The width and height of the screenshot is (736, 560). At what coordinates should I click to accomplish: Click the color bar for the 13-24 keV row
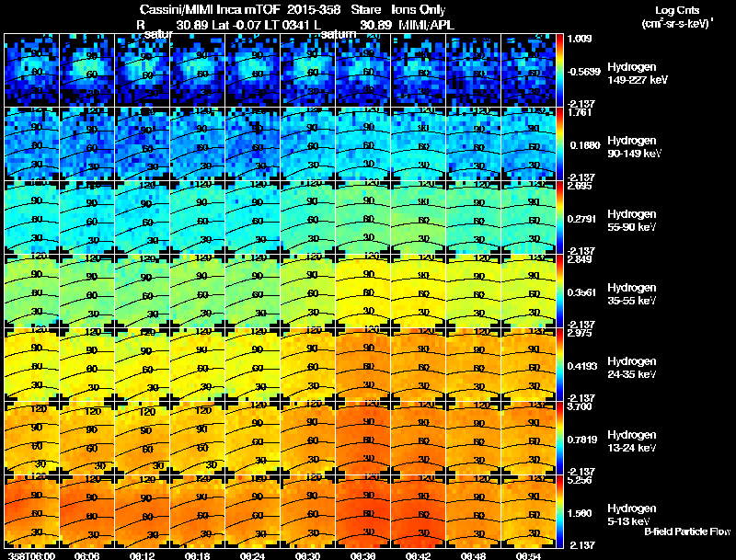click(x=559, y=439)
